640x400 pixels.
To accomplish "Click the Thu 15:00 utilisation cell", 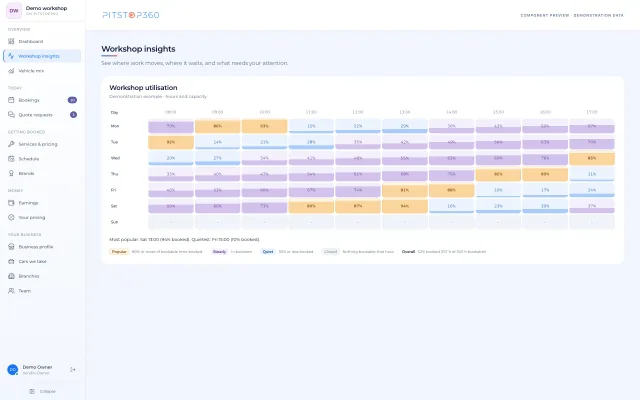I will pyautogui.click(x=498, y=174).
